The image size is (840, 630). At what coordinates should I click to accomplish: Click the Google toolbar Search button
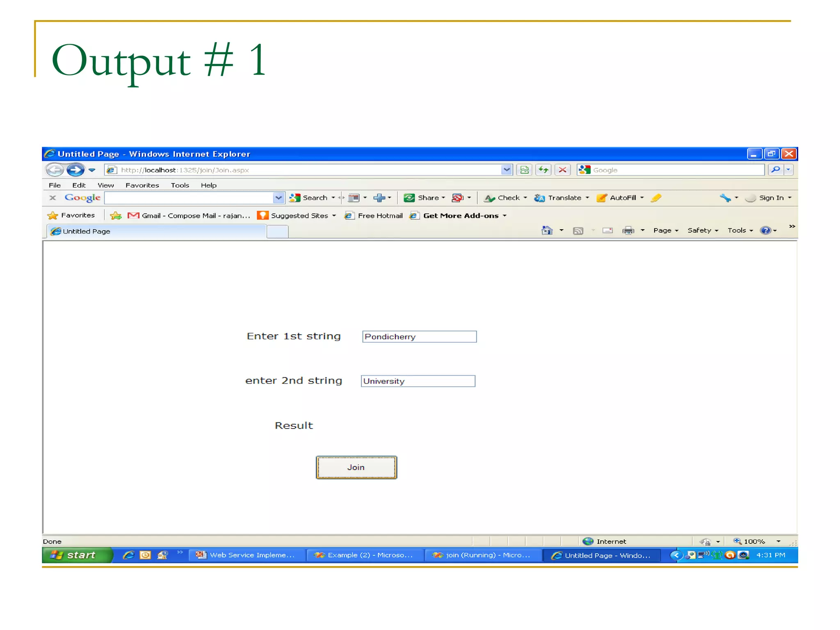308,198
